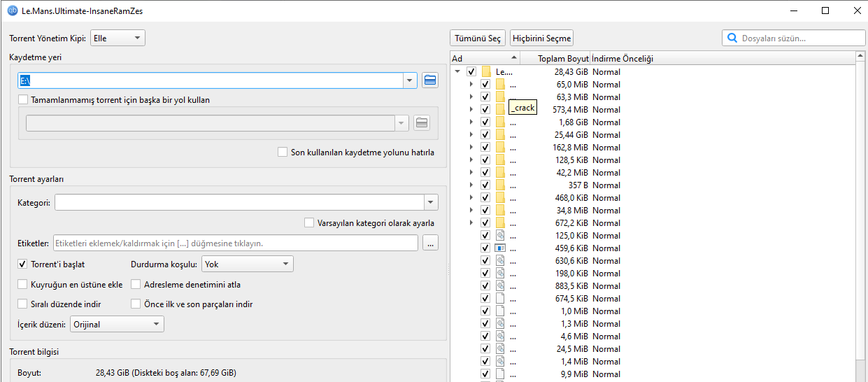Open the Torrent Yönetim Kipi dropdown
868x382 pixels.
(x=118, y=38)
